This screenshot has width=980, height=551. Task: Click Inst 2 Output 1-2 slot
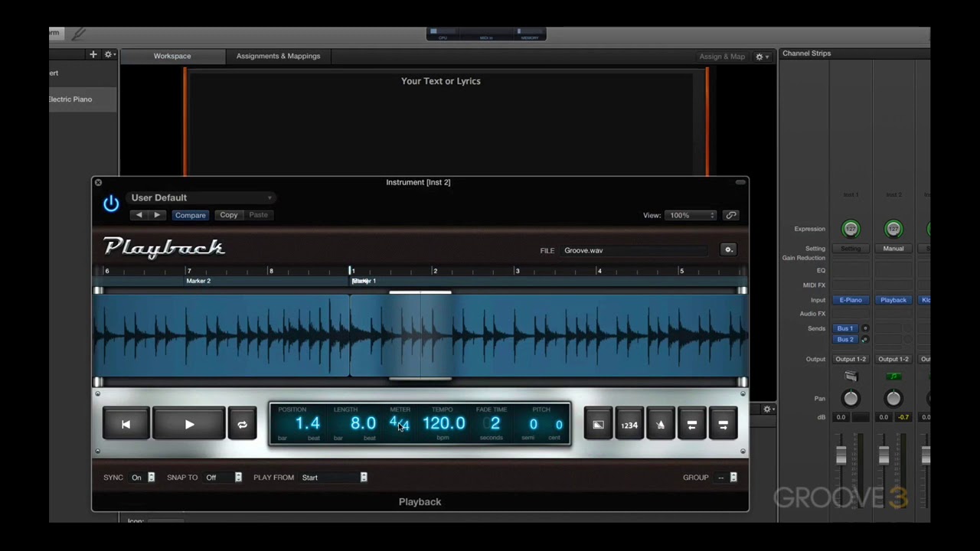(x=893, y=359)
